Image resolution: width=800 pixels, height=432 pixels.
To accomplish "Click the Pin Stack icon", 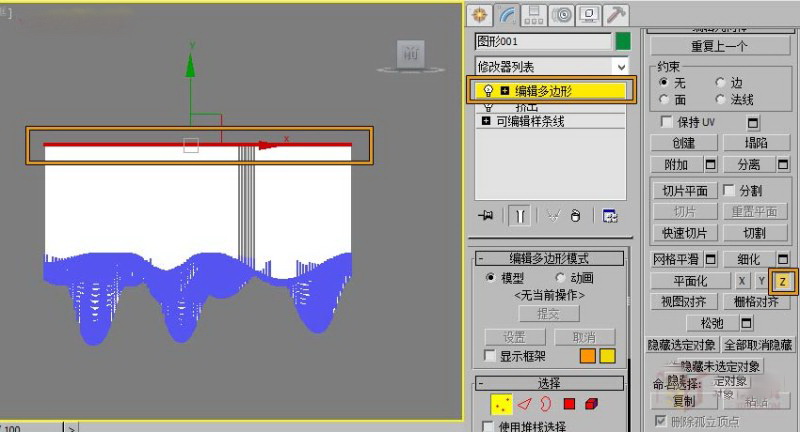I will (487, 216).
